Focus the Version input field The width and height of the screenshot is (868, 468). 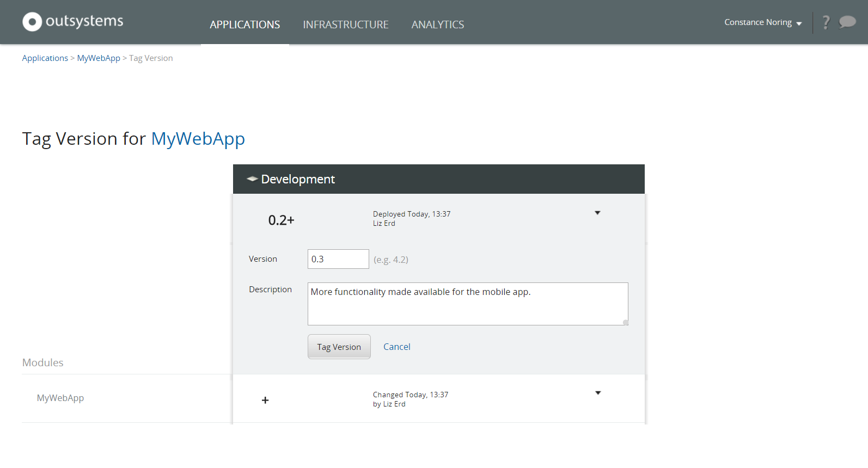pos(338,259)
